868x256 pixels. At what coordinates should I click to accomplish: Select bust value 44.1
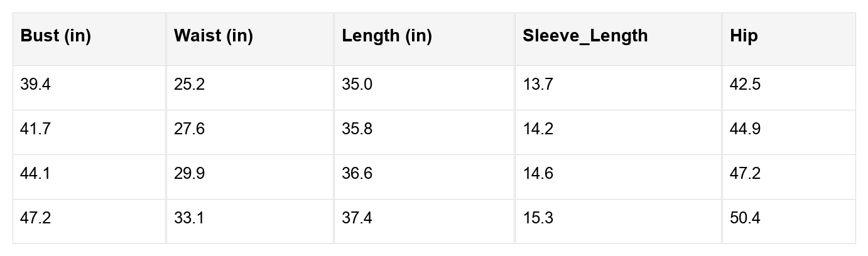click(x=35, y=174)
